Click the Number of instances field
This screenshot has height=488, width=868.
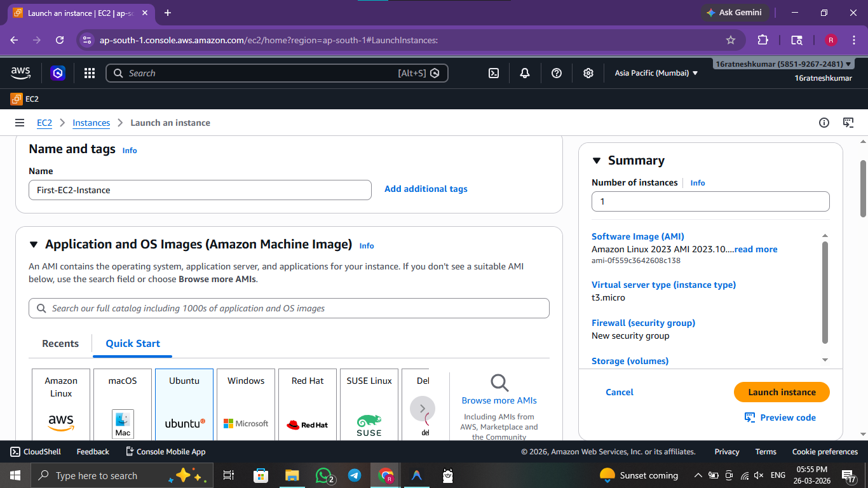click(x=710, y=201)
